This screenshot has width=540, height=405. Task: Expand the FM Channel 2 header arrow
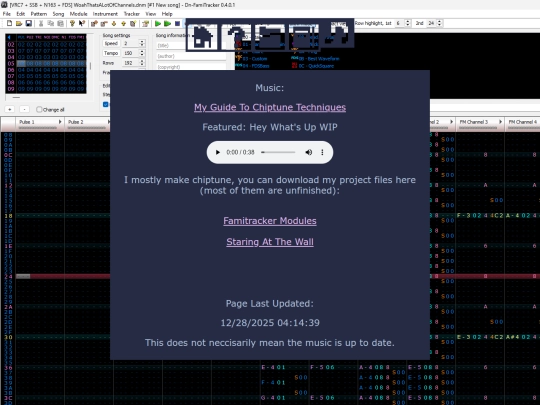(451, 122)
